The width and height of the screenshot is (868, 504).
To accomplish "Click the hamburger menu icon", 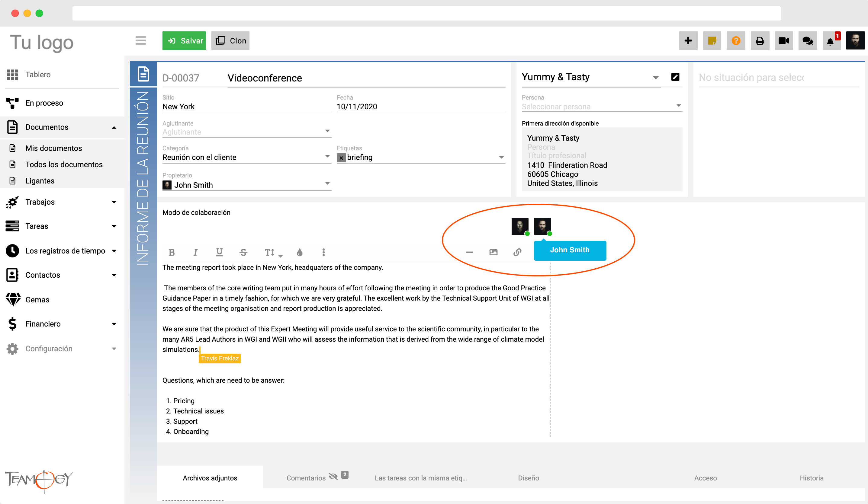I will pyautogui.click(x=140, y=41).
